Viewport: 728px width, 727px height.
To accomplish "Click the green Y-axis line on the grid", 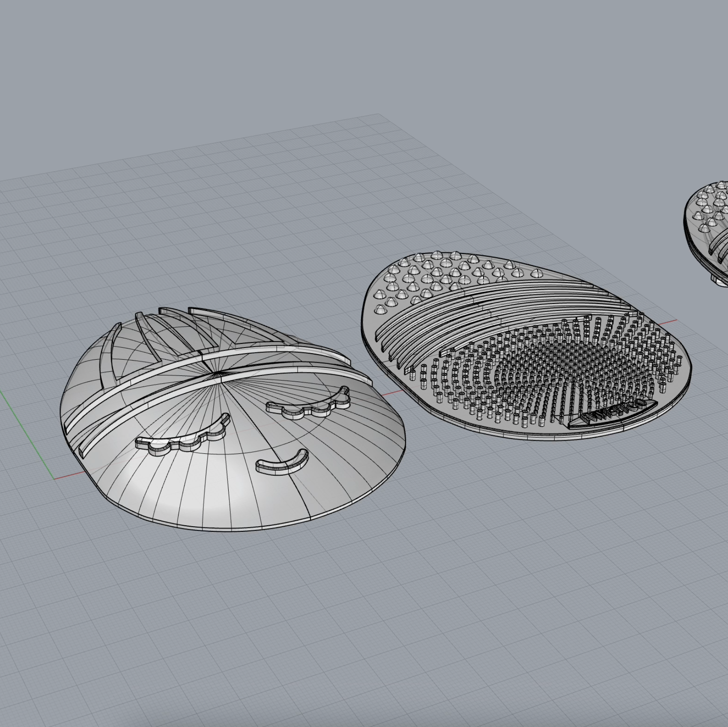I will click(x=26, y=432).
